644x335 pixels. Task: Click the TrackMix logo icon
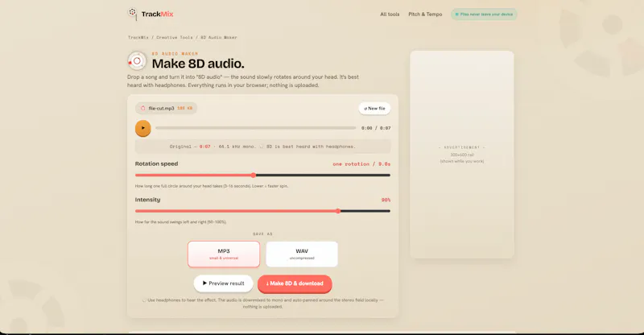(x=132, y=14)
